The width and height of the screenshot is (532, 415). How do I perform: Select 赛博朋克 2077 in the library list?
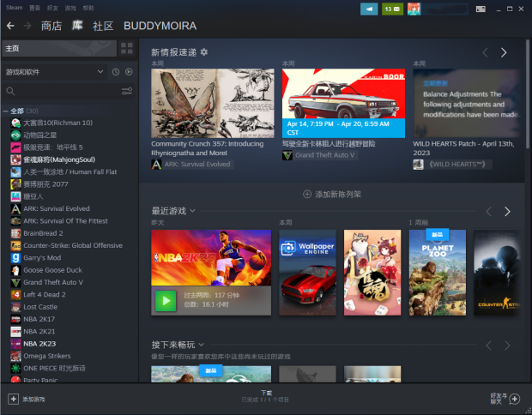tap(45, 184)
